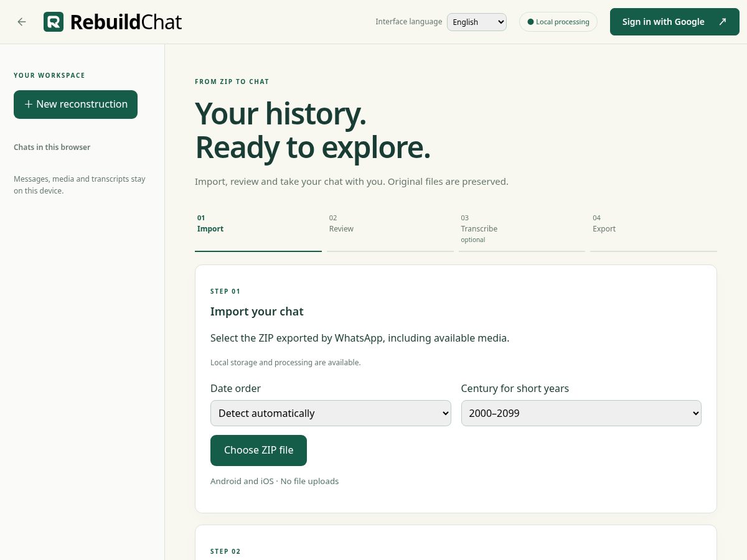
Task: Click the 'Import your chat' heading
Action: pos(257,311)
